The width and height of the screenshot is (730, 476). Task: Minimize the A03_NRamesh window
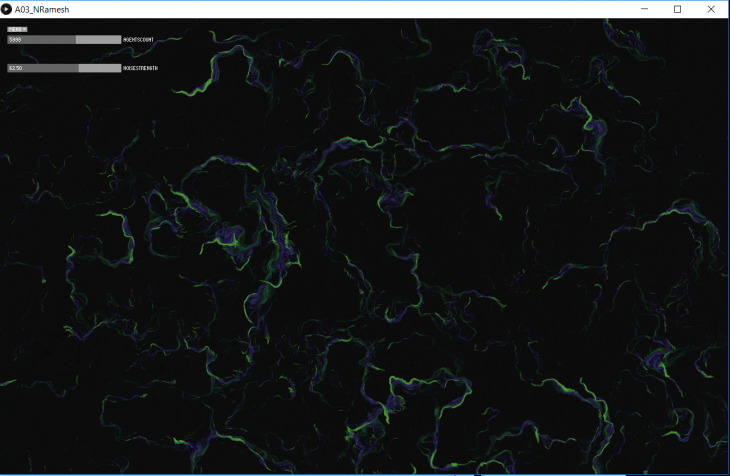[x=643, y=9]
